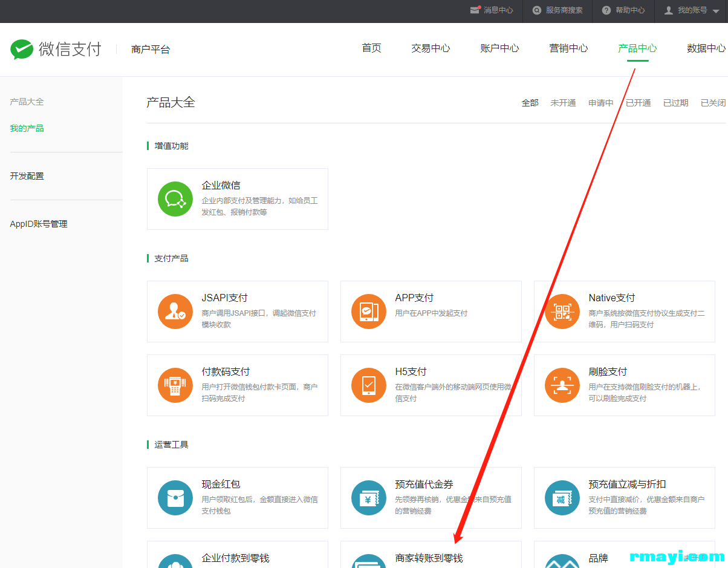Screen dimensions: 728x568
Task: Open the 企业微信 product title
Action: (221, 185)
